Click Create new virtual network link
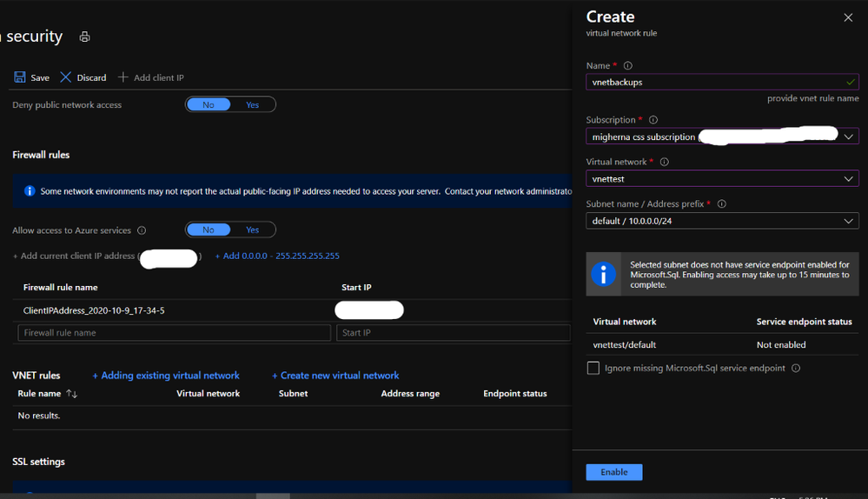The width and height of the screenshot is (868, 499). (x=335, y=376)
